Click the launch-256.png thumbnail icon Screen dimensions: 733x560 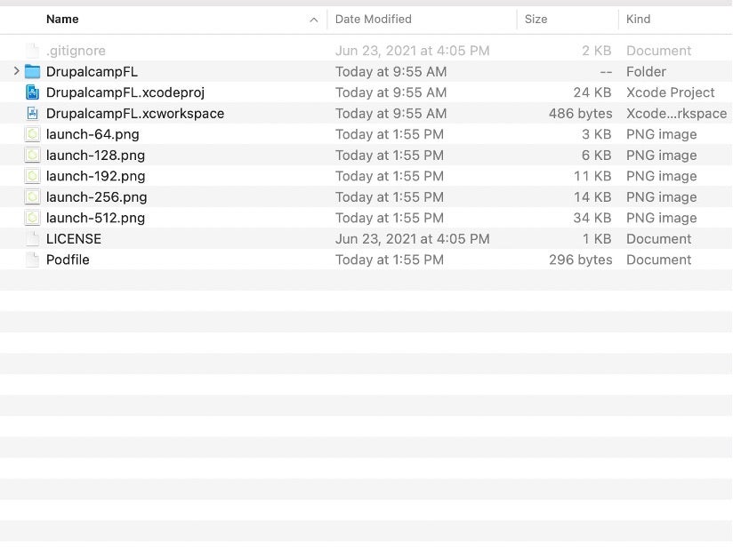coord(33,197)
